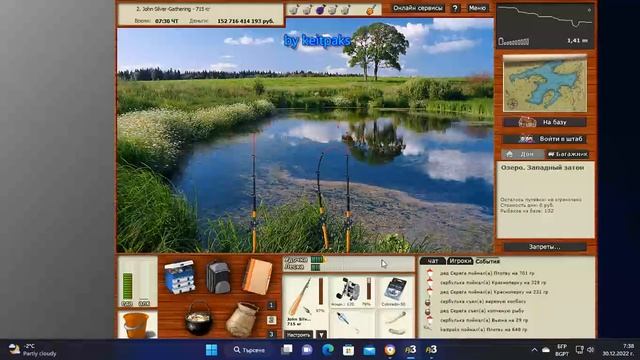
Task: Open the Меню button
Action: [477, 8]
